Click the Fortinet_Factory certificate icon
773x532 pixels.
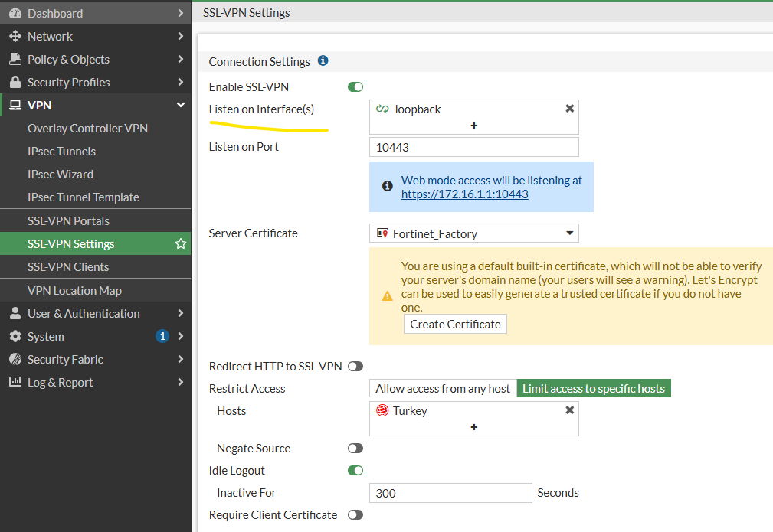tap(382, 233)
